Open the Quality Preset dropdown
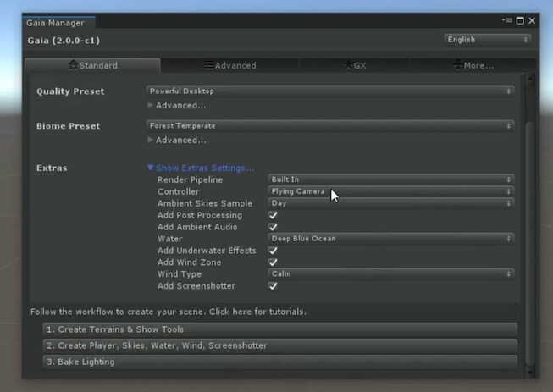The width and height of the screenshot is (553, 392). coord(330,91)
